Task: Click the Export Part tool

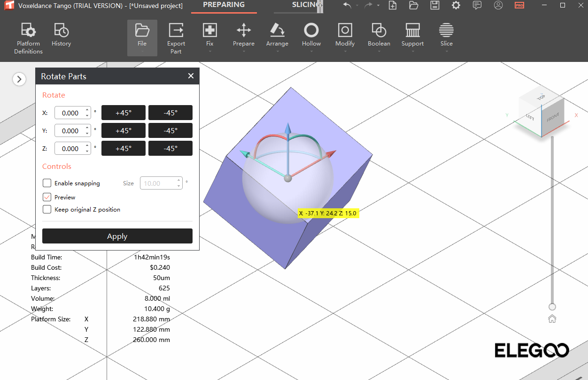Action: (176, 38)
